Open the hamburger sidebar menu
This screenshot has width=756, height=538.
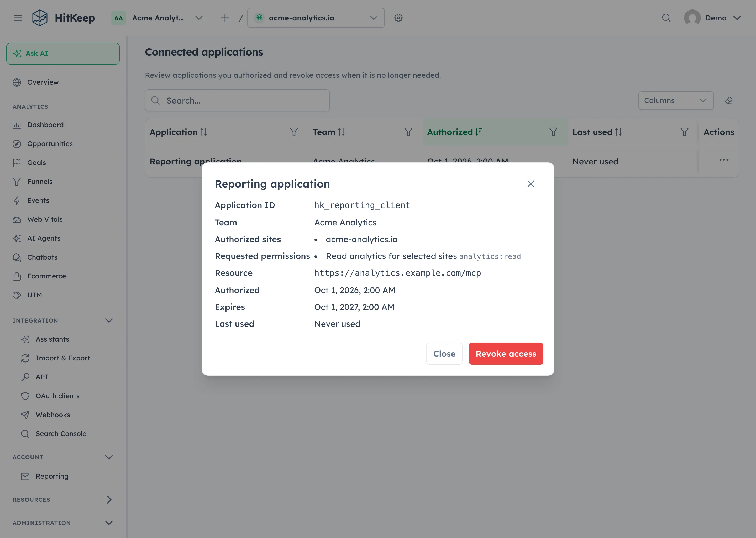[x=18, y=18]
